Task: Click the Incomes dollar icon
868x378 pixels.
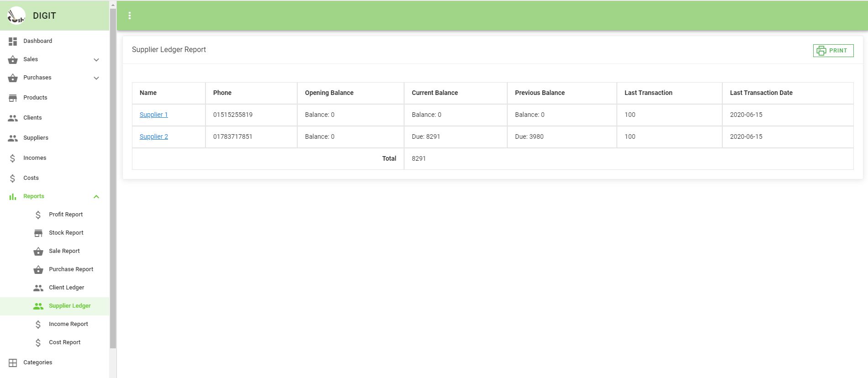Action: point(13,158)
